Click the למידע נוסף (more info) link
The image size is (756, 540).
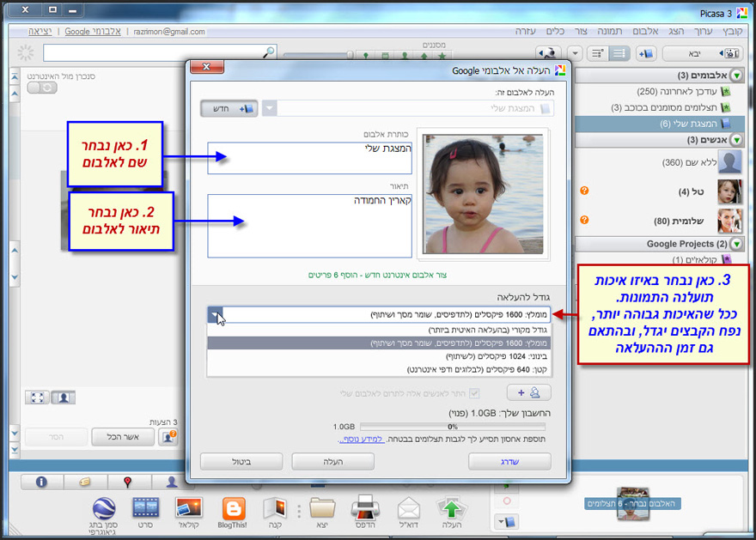pyautogui.click(x=361, y=439)
